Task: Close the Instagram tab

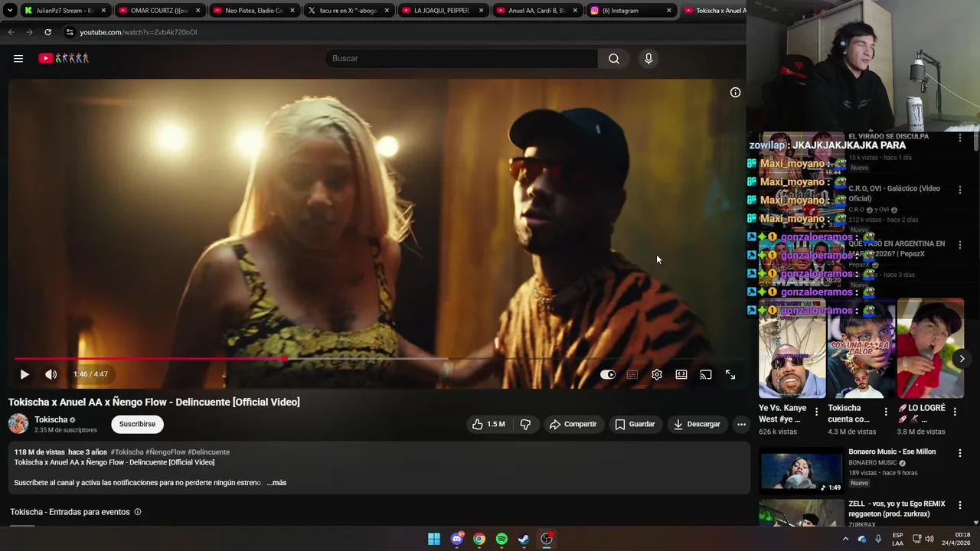Action: (669, 11)
